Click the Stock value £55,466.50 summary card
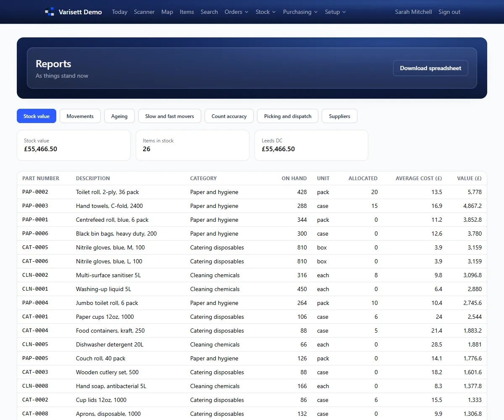Screen dimensions: 504x420 (x=73, y=145)
